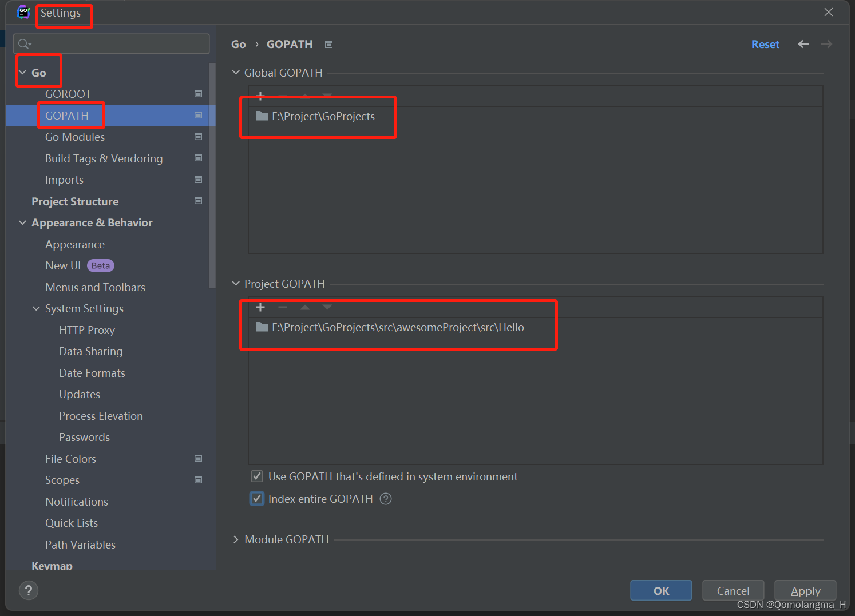
Task: Disable Use GOPATH defined in system environment
Action: tap(256, 476)
